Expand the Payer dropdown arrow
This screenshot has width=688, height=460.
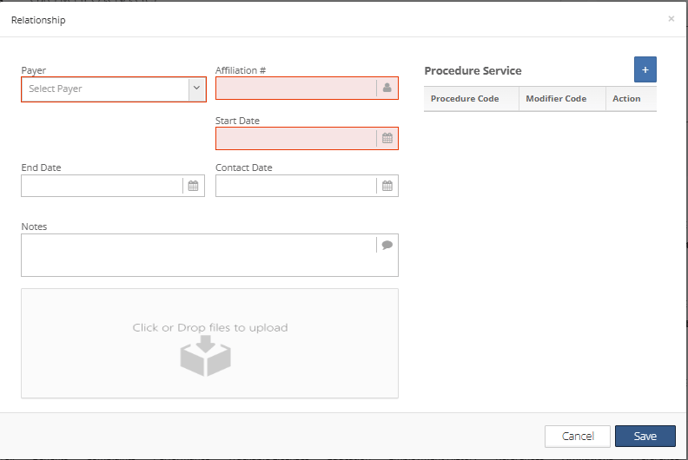point(196,88)
